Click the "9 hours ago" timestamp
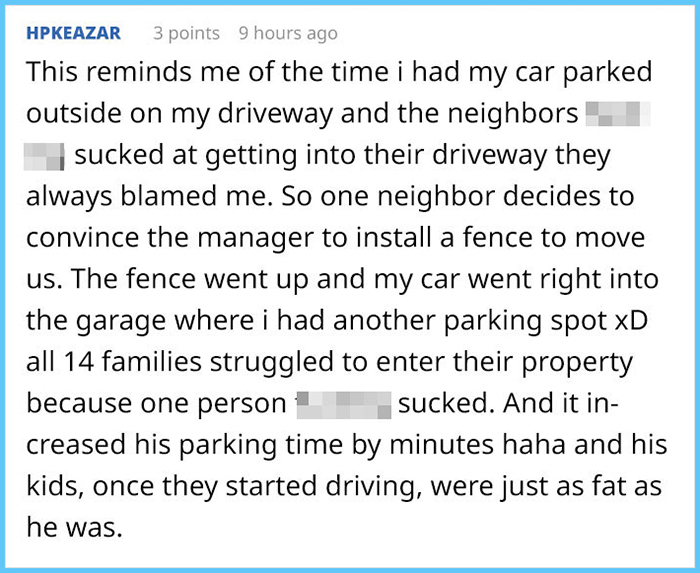 (288, 34)
